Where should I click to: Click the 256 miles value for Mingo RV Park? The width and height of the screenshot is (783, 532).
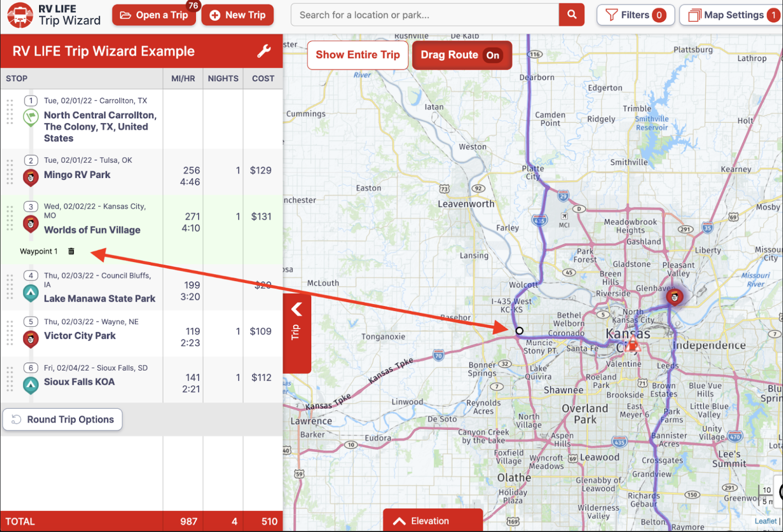coord(191,170)
